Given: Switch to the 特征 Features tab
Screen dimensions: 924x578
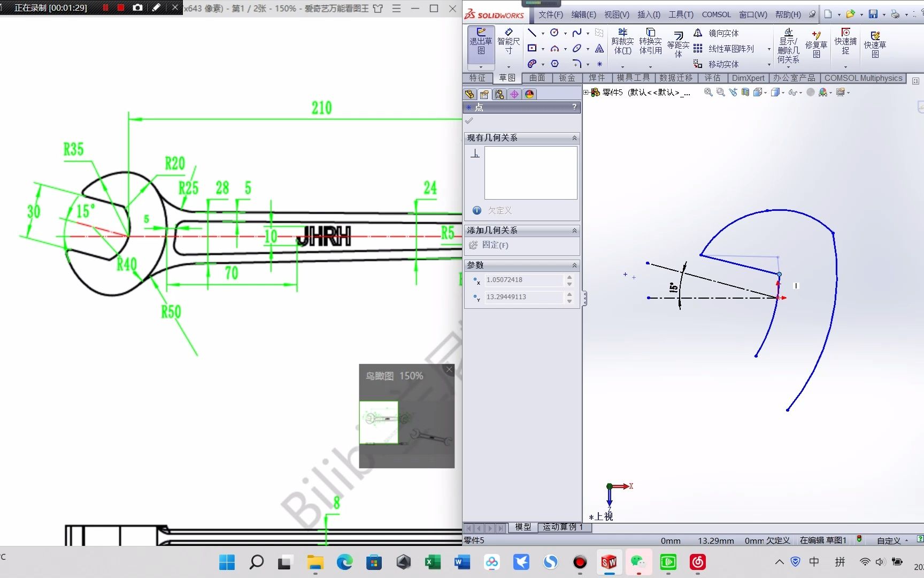Looking at the screenshot, I should [x=478, y=78].
